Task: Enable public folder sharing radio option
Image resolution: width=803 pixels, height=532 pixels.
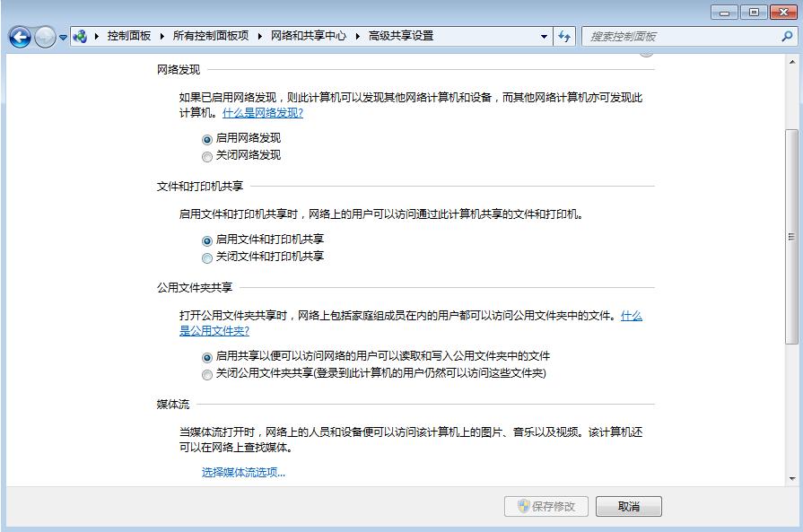Action: (207, 356)
